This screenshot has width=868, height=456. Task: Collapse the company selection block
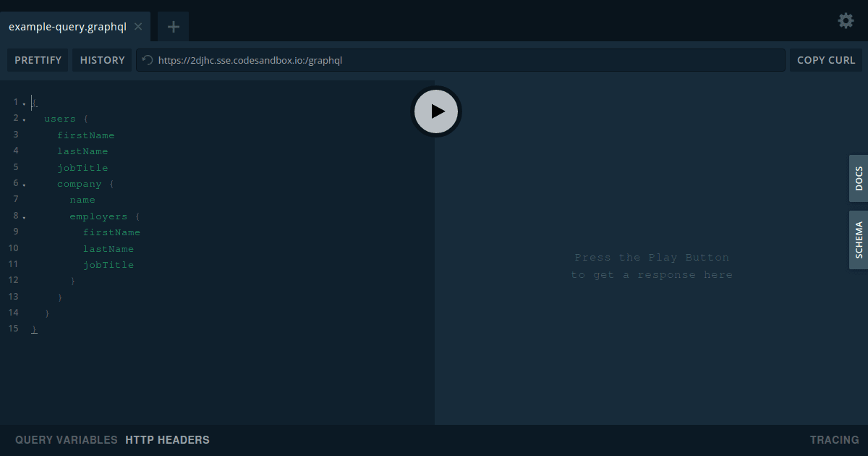coord(25,183)
